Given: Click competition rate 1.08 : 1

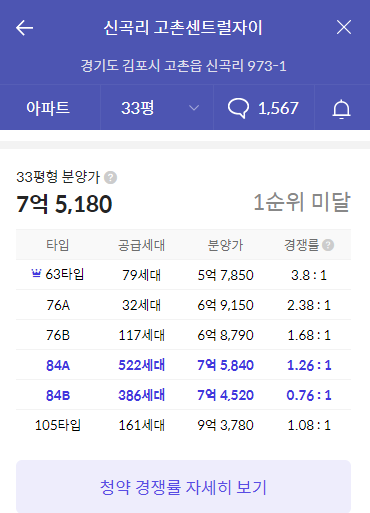Looking at the screenshot, I should [x=309, y=425].
